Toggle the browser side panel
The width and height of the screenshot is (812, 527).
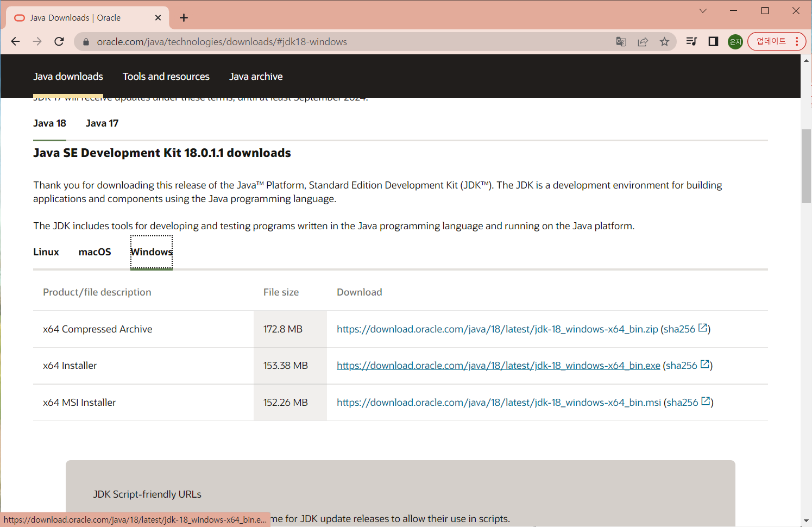(713, 42)
